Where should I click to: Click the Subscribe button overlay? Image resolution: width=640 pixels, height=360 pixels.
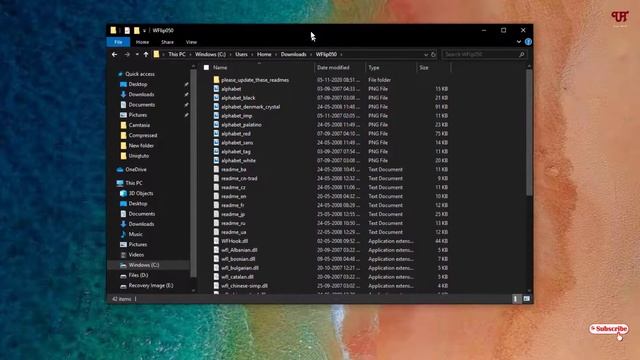[609, 329]
